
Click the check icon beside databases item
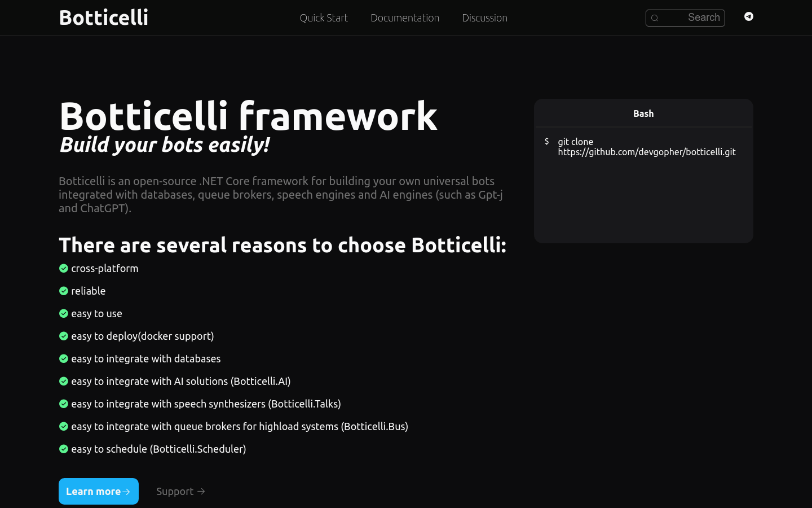pos(64,358)
